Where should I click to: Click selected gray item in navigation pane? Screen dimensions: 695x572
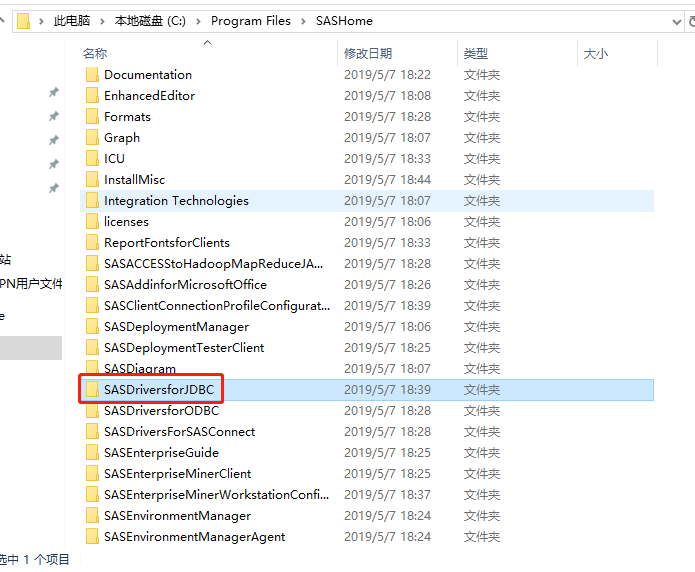[x=31, y=348]
